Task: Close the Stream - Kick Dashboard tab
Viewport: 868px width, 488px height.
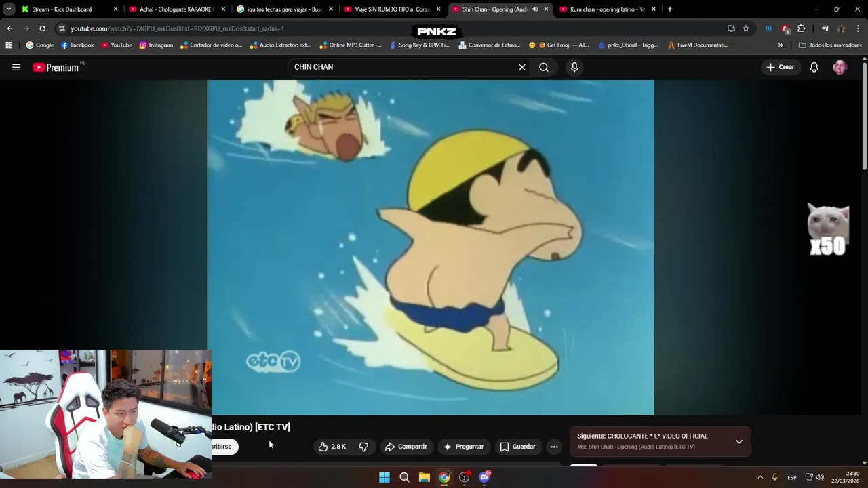Action: coord(115,9)
